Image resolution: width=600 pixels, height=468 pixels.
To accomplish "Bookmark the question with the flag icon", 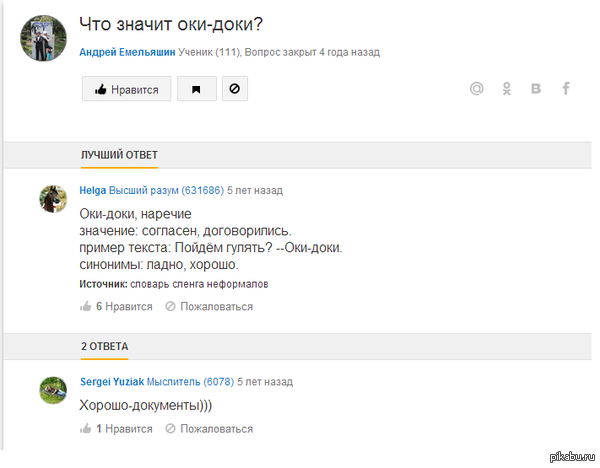I will [197, 89].
